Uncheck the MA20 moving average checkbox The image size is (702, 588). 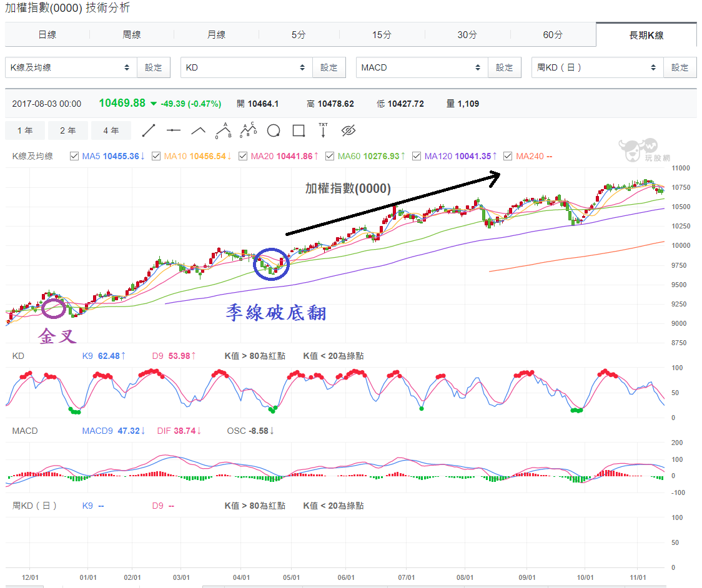coord(243,156)
